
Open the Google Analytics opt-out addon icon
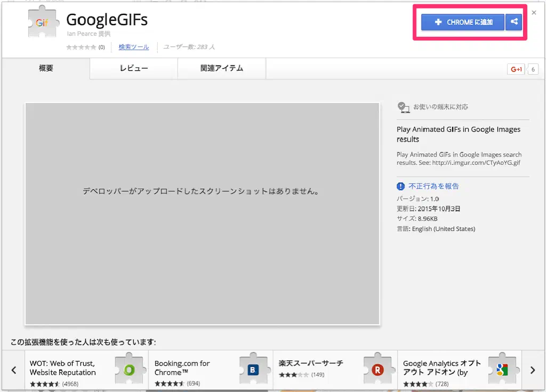coord(502,368)
